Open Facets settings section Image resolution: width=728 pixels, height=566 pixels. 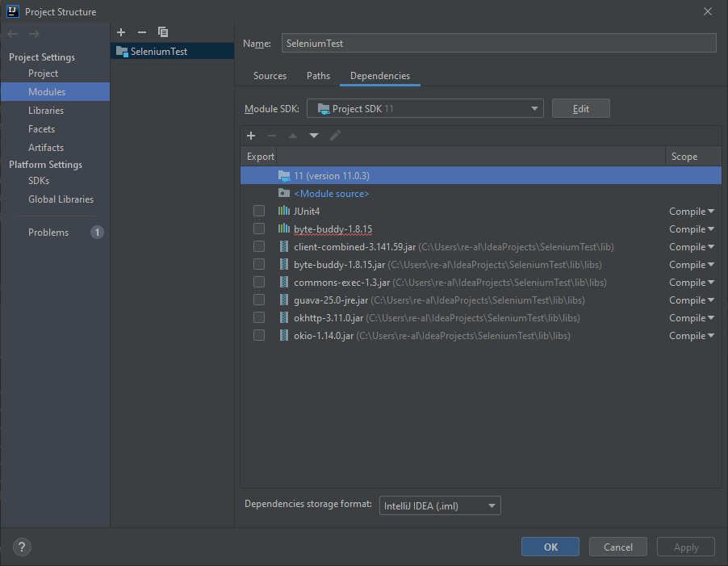click(x=41, y=129)
